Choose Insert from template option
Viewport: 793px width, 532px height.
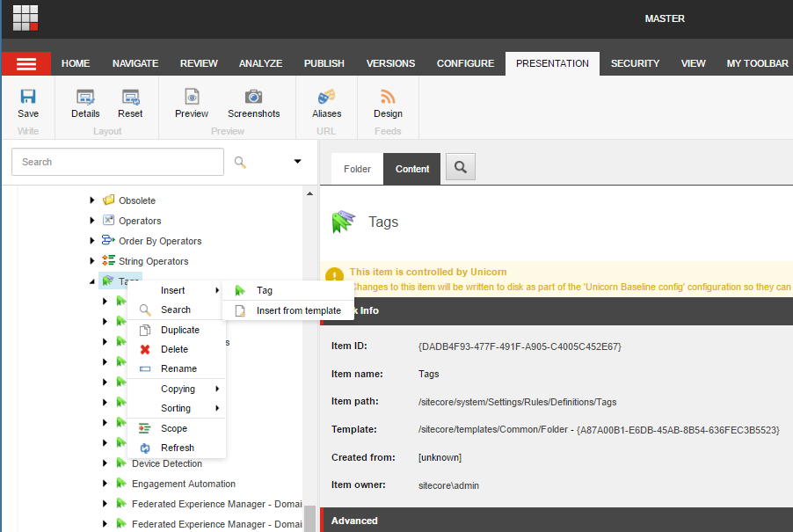(298, 310)
